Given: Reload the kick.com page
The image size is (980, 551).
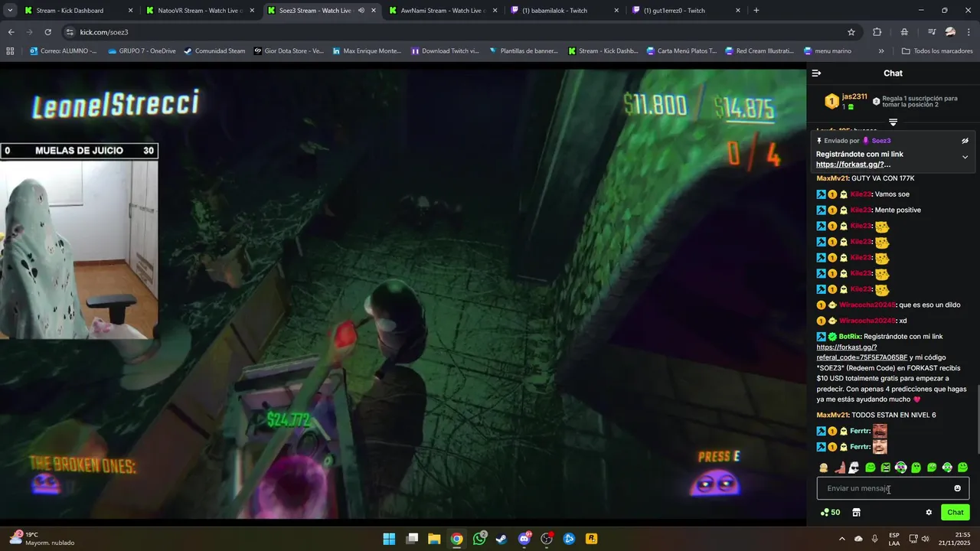Looking at the screenshot, I should click(x=48, y=32).
